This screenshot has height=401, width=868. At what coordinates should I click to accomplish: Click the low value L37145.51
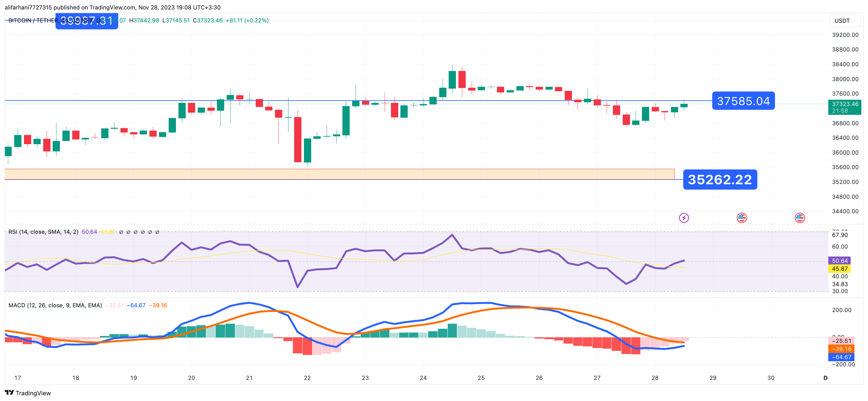point(176,21)
